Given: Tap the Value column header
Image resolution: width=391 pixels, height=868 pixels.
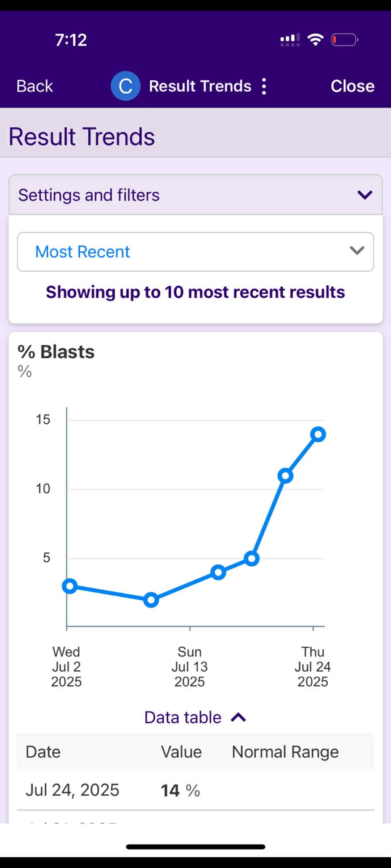Looking at the screenshot, I should (181, 752).
